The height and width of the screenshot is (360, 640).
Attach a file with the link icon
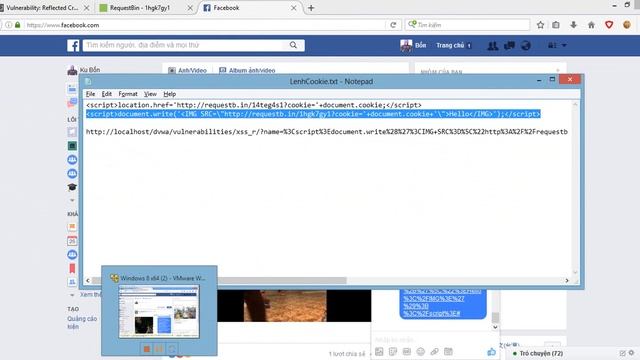click(435, 351)
